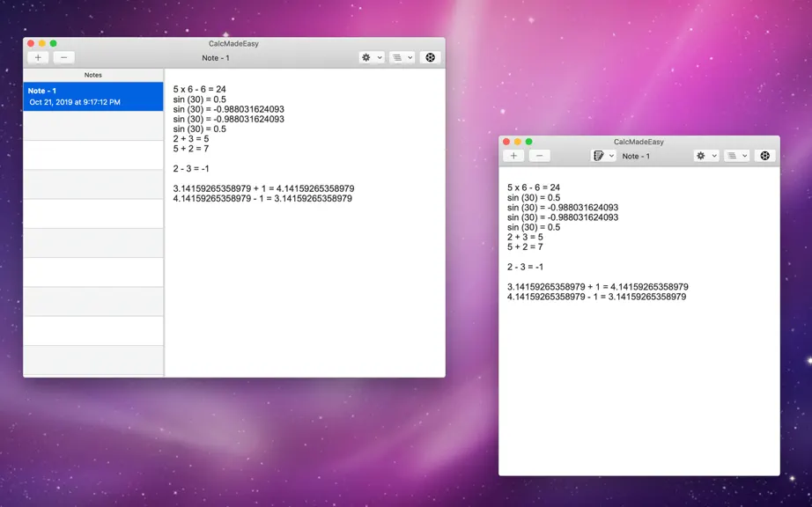
Task: Remove the note using minus in sidebar window
Action: [63, 57]
